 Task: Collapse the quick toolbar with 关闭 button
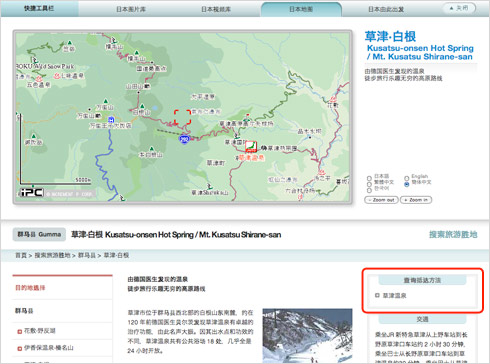click(459, 8)
